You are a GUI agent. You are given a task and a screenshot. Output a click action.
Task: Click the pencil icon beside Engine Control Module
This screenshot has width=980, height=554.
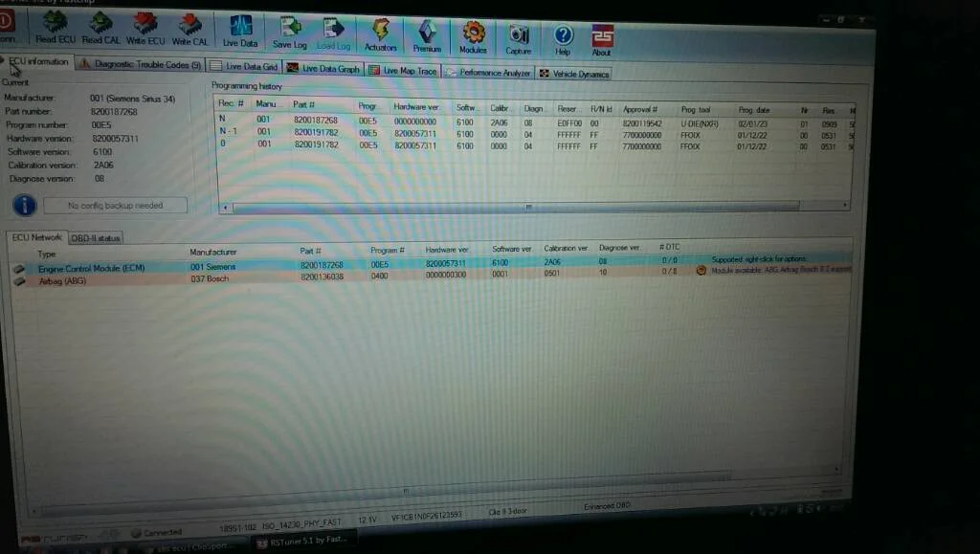tap(19, 269)
